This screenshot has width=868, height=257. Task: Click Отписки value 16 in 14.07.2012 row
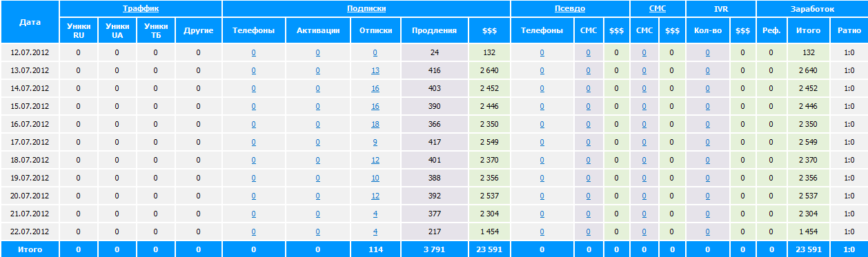(x=375, y=88)
